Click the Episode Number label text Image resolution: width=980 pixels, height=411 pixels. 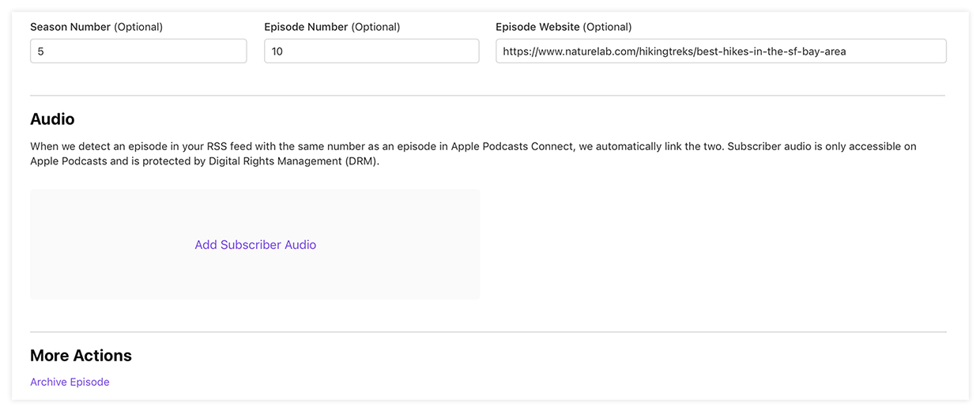pos(306,27)
